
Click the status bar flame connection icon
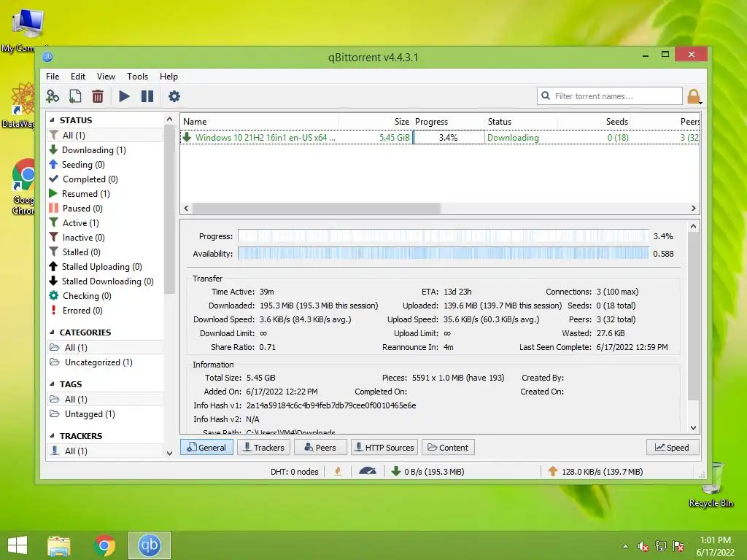pos(338,472)
